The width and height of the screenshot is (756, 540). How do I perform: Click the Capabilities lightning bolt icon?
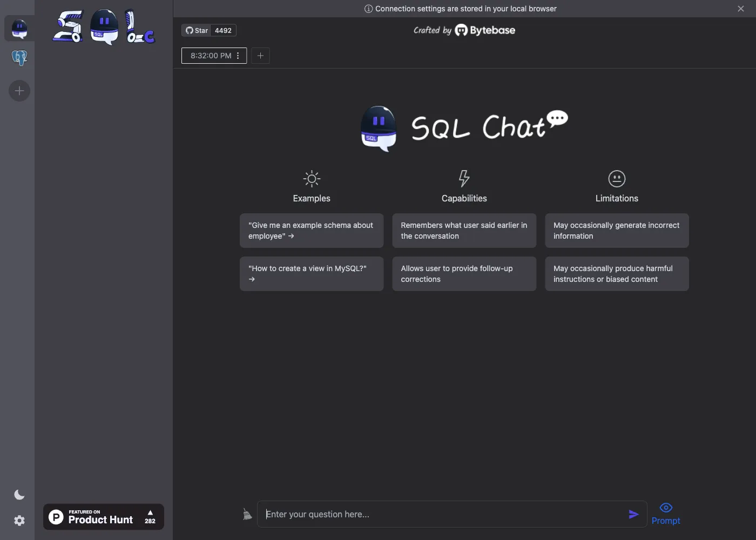pyautogui.click(x=464, y=178)
